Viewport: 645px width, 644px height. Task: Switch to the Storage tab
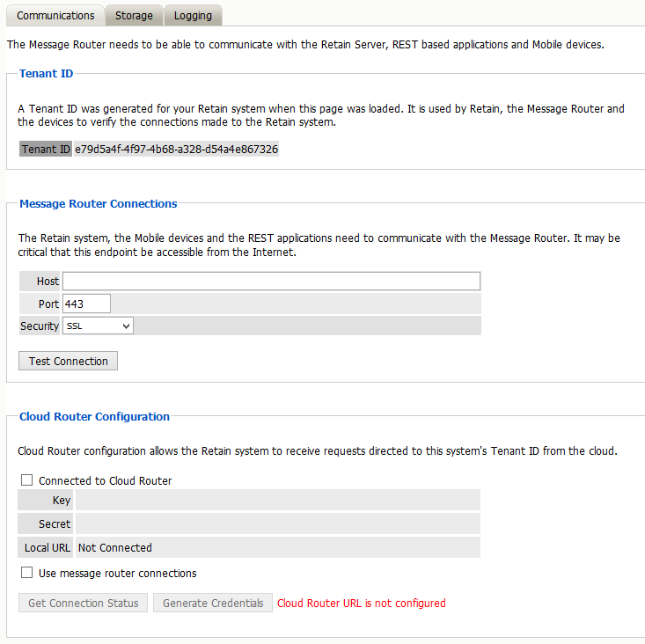tap(133, 16)
